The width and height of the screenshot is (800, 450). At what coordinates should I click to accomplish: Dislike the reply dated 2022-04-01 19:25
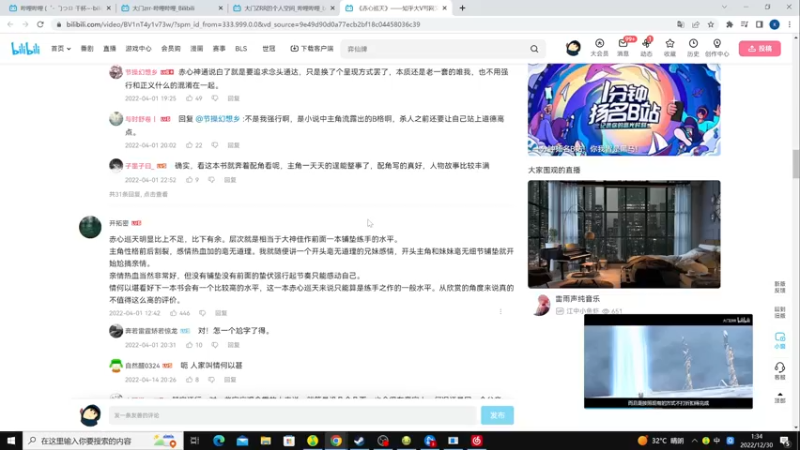[215, 98]
